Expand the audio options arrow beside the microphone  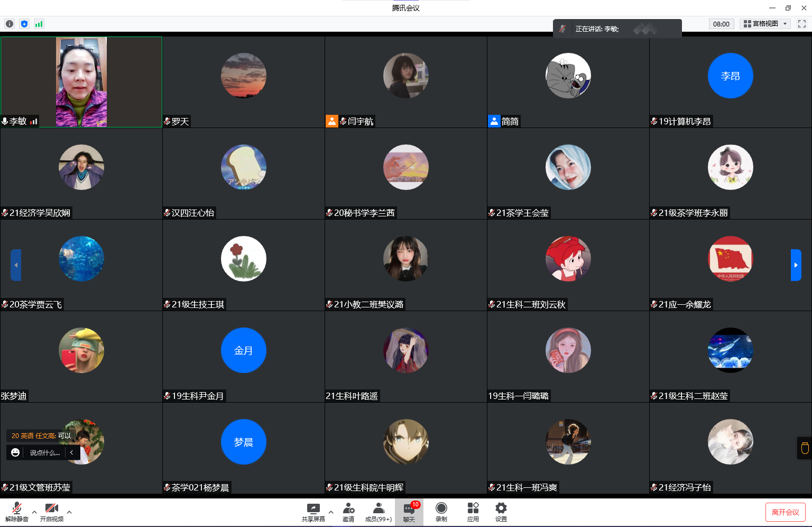pos(34,512)
